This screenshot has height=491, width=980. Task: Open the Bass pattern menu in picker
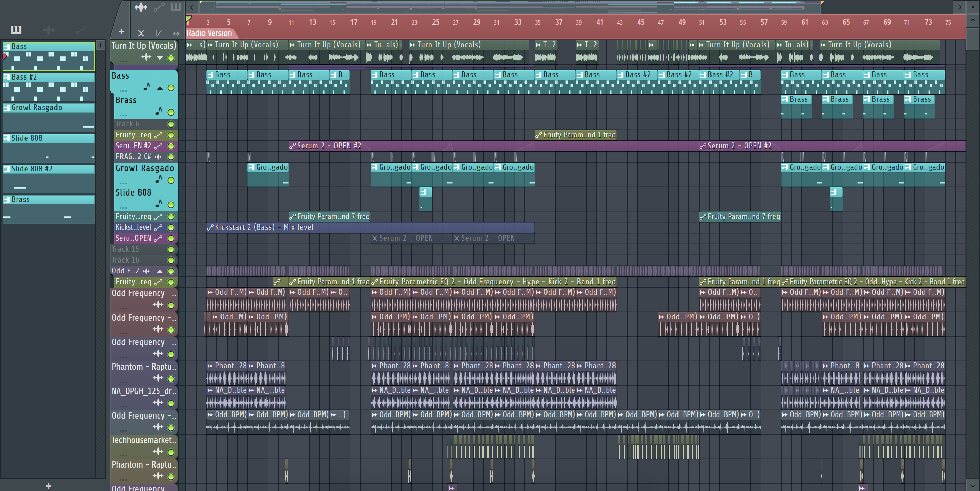[x=6, y=46]
